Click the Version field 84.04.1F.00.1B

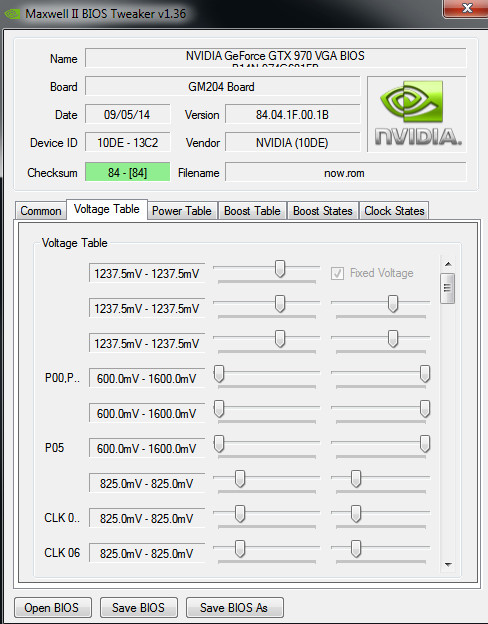(293, 115)
